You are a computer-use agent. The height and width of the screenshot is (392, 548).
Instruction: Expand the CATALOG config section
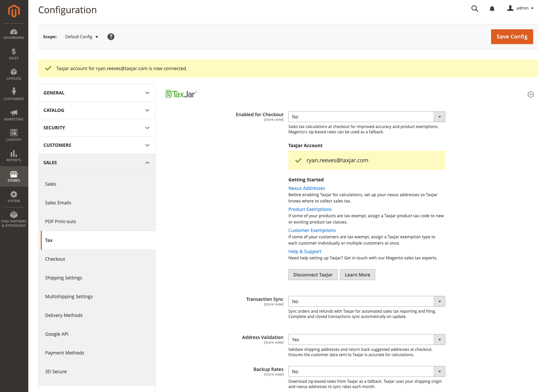click(97, 110)
